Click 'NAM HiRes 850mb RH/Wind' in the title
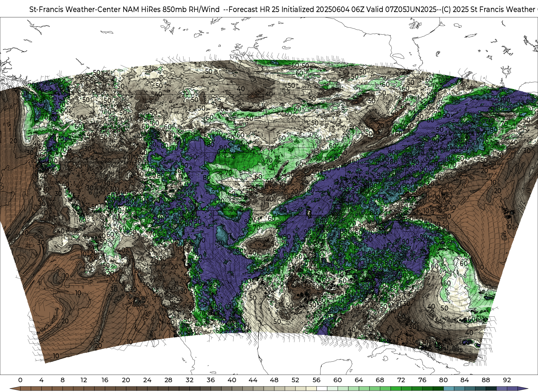 click(171, 10)
